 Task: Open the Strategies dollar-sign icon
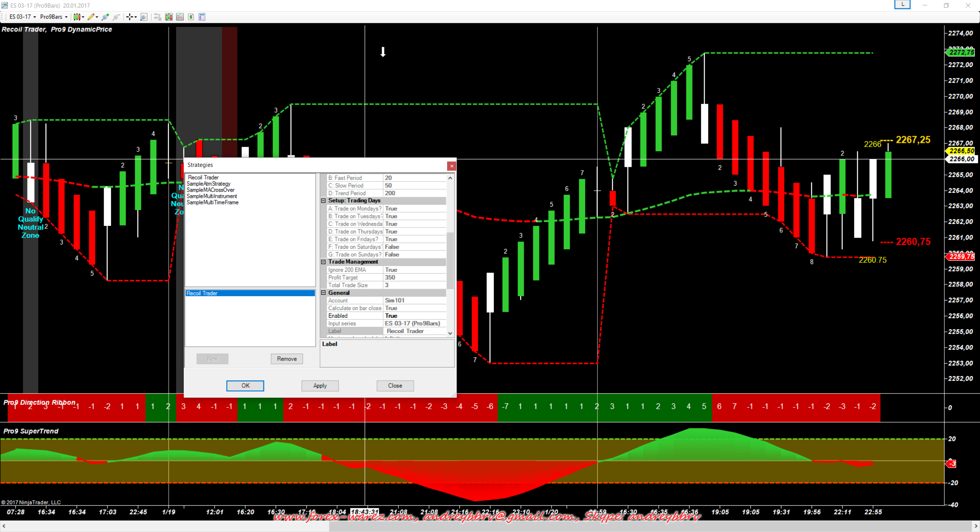(x=191, y=17)
